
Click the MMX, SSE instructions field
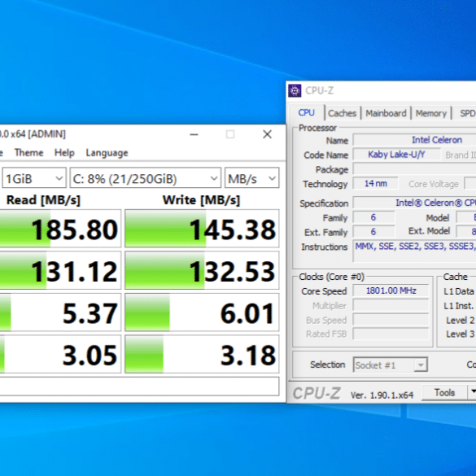[414, 251]
